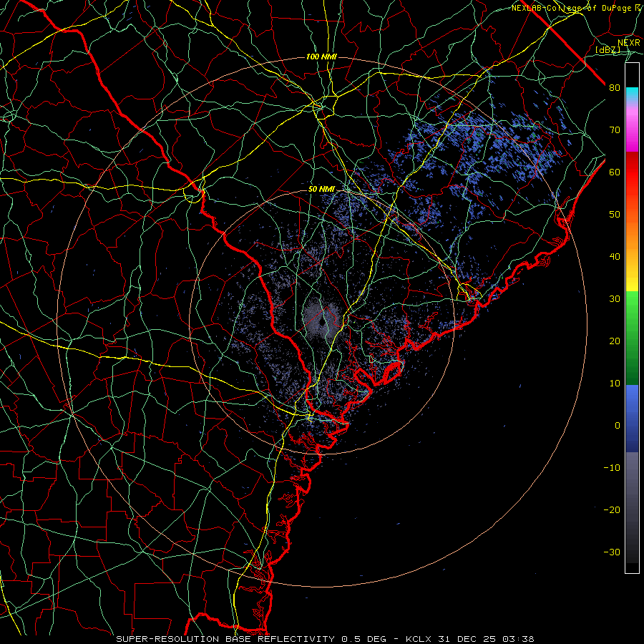Click the "KCLX" station identifier in the caption
Viewport: 644px width, 644px height.
coord(418,639)
